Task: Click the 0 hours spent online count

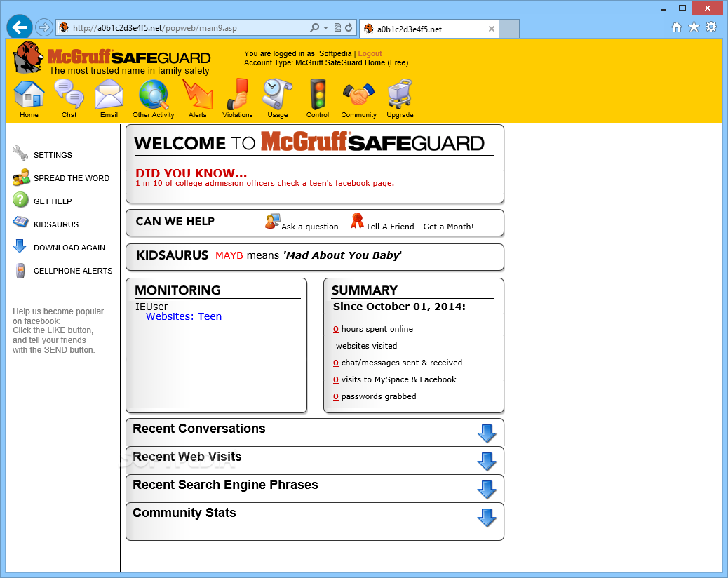Action: 336,329
